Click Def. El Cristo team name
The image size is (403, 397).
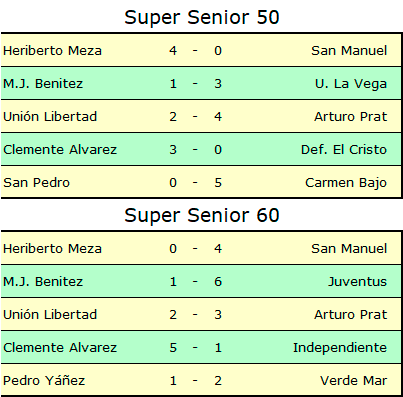coord(344,150)
